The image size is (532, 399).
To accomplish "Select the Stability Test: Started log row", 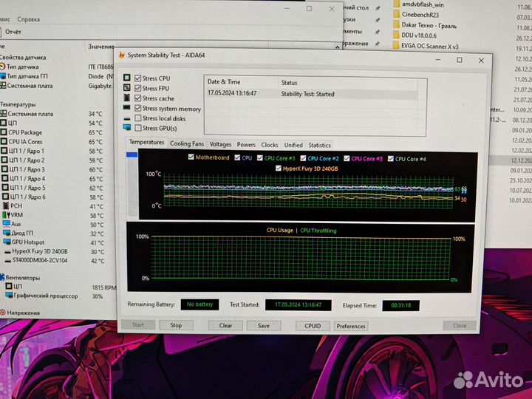I will pyautogui.click(x=312, y=94).
